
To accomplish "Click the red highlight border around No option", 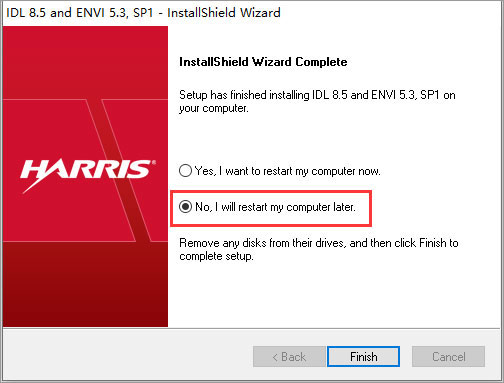I will coord(271,191).
